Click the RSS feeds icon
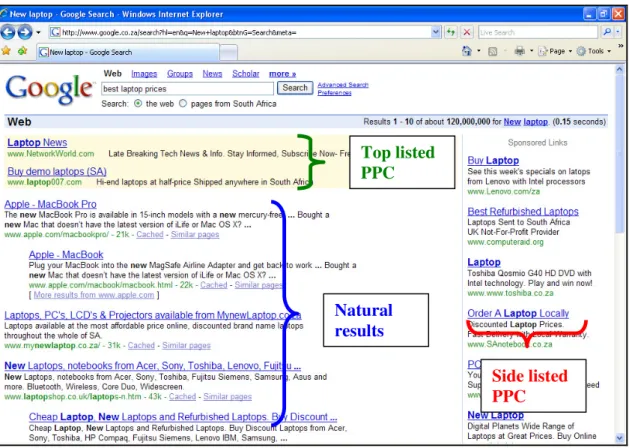629x448 pixels. (493, 51)
